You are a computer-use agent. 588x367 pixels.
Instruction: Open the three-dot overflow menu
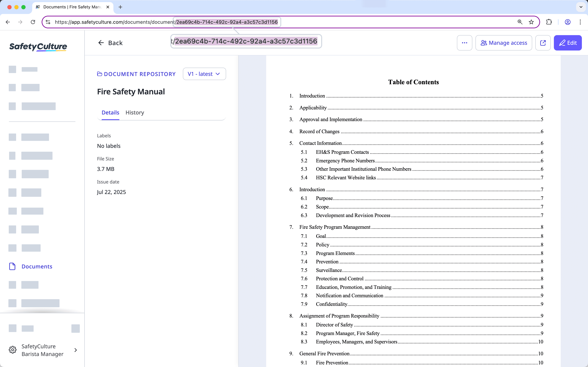tap(464, 43)
